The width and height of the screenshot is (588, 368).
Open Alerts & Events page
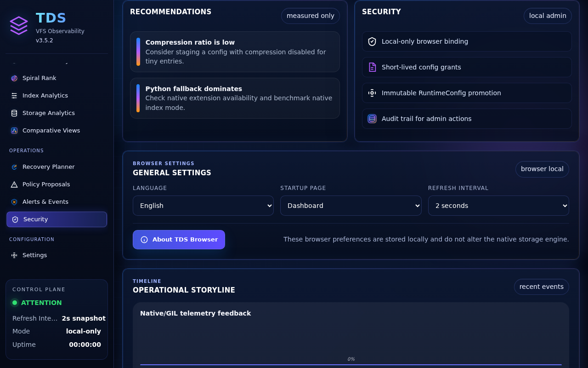tap(57, 202)
